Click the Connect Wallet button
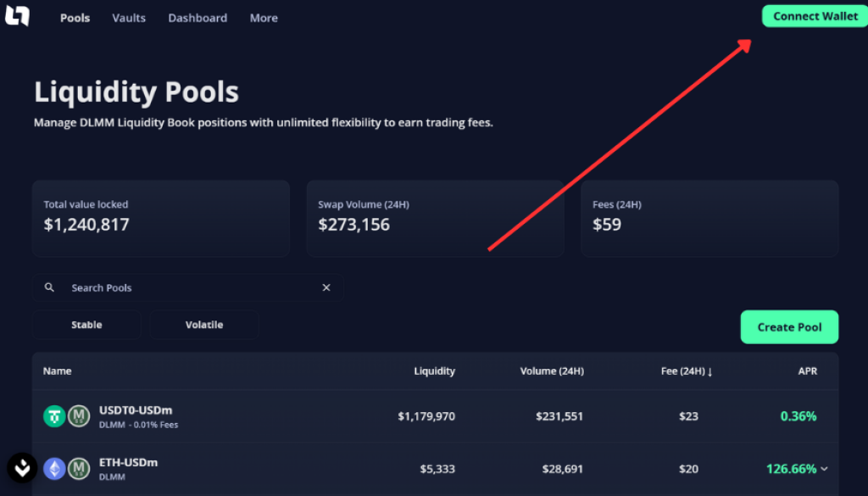868x496 pixels. (x=814, y=15)
